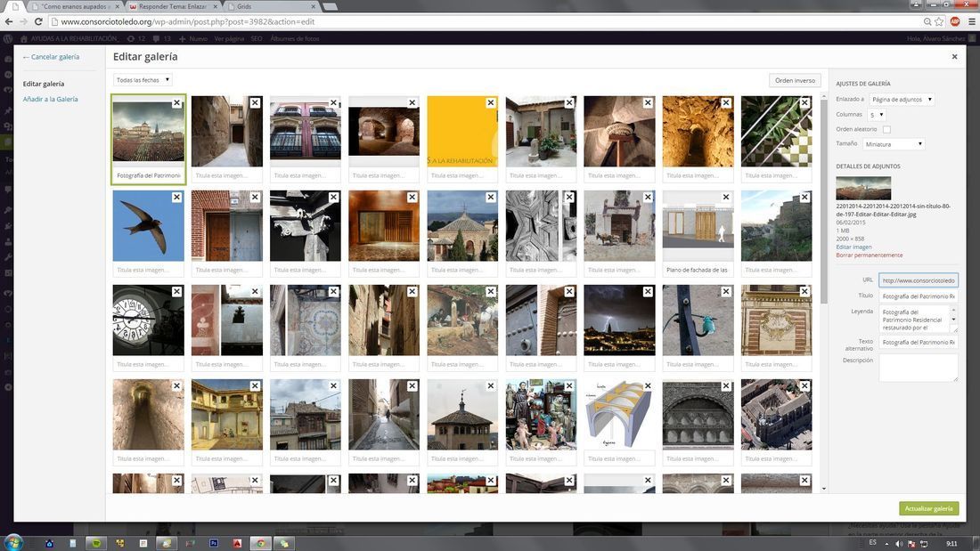This screenshot has width=980, height=551.
Task: Remove the colorful figurines image
Action: 569,386
